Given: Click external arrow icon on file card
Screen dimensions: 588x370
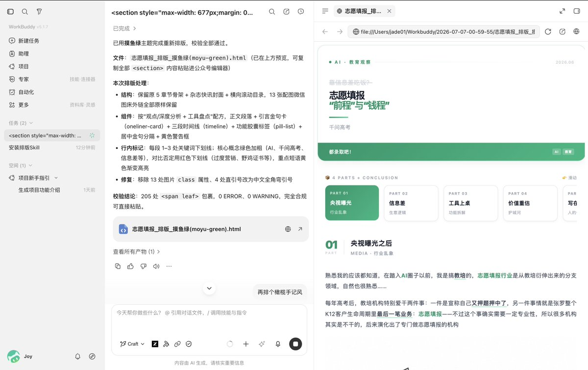Looking at the screenshot, I should pos(300,229).
